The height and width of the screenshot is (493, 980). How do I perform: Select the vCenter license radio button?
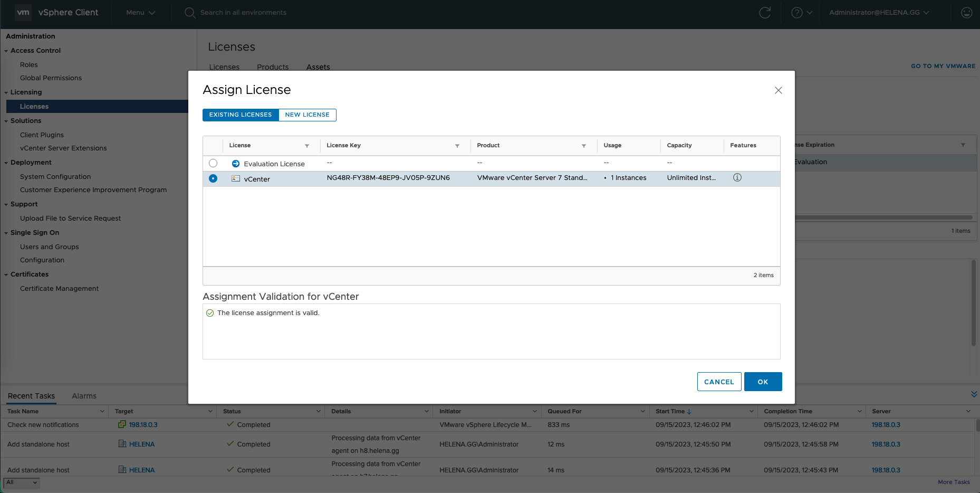point(213,179)
